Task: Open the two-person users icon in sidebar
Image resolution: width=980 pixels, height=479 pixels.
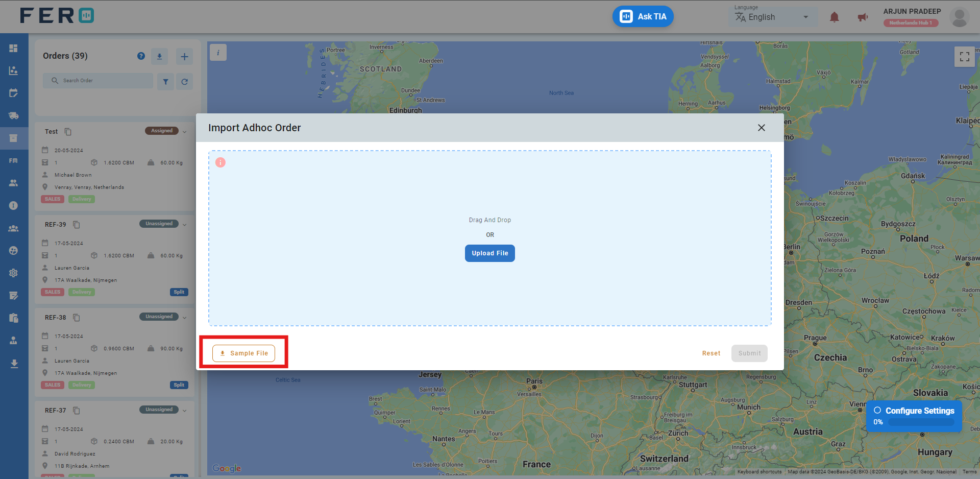Action: pos(14,183)
